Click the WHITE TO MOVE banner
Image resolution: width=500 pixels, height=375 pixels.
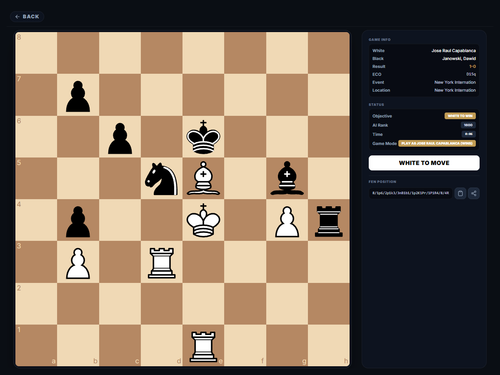tap(424, 163)
